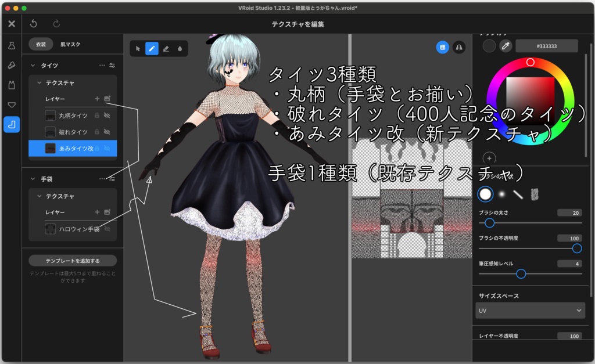
Task: Switch to the Eraser tool
Action: point(166,49)
